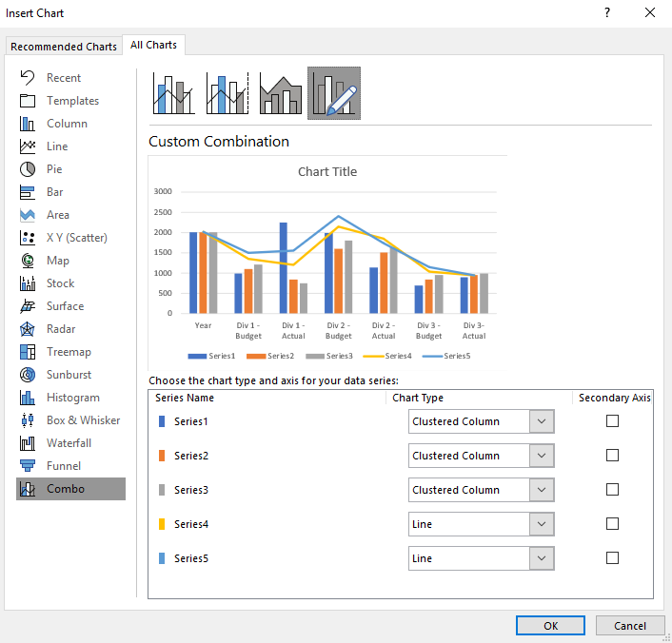Click the Chart Type column header
Screen dimensions: 672x643
418,398
